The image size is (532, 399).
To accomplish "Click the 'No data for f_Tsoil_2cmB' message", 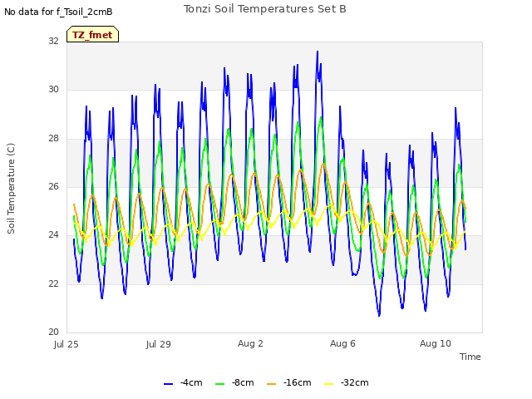I will pos(58,12).
